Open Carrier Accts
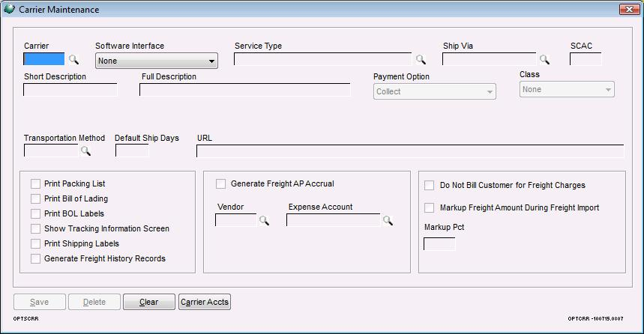The height and width of the screenshot is (334, 644). [205, 302]
